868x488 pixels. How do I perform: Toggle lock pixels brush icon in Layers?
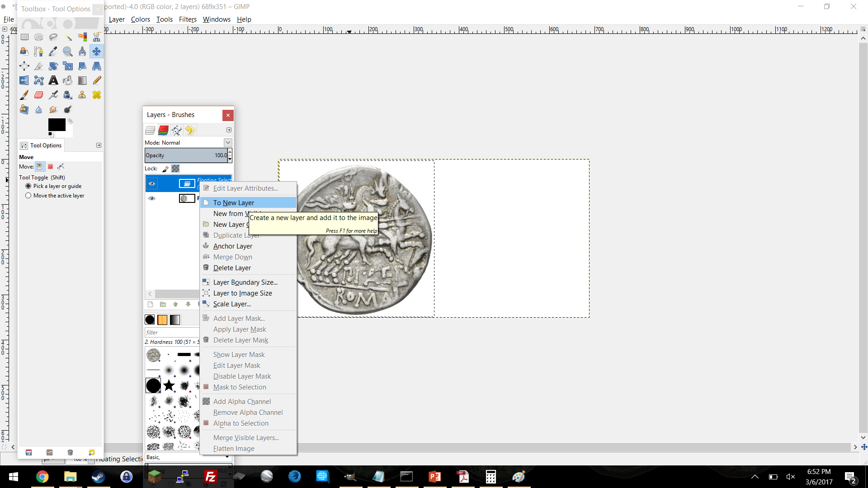pyautogui.click(x=165, y=169)
